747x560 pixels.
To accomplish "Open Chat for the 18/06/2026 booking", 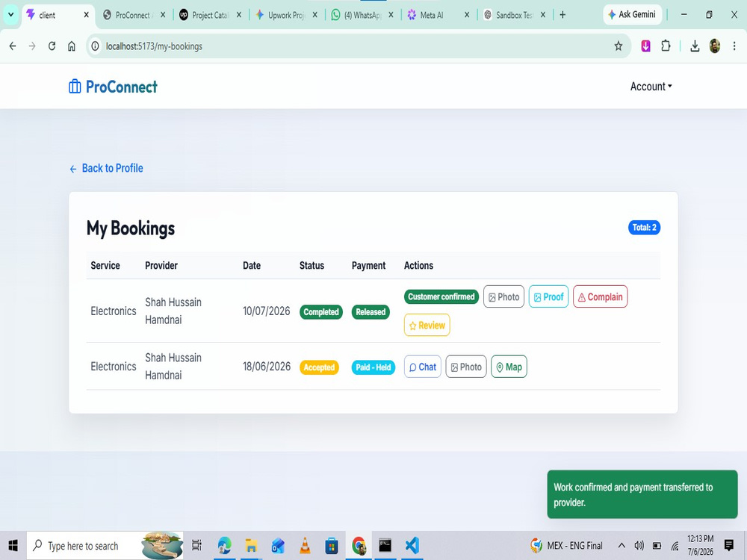I will tap(423, 367).
